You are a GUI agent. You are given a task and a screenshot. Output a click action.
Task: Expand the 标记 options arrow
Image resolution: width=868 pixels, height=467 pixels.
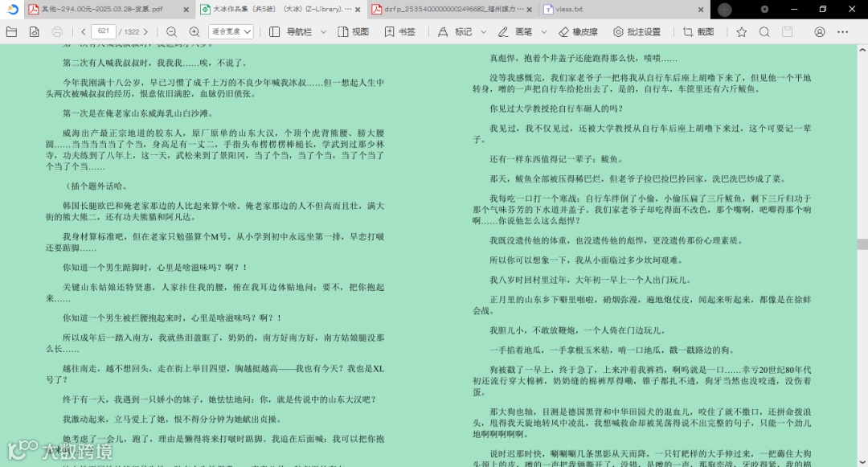click(483, 32)
